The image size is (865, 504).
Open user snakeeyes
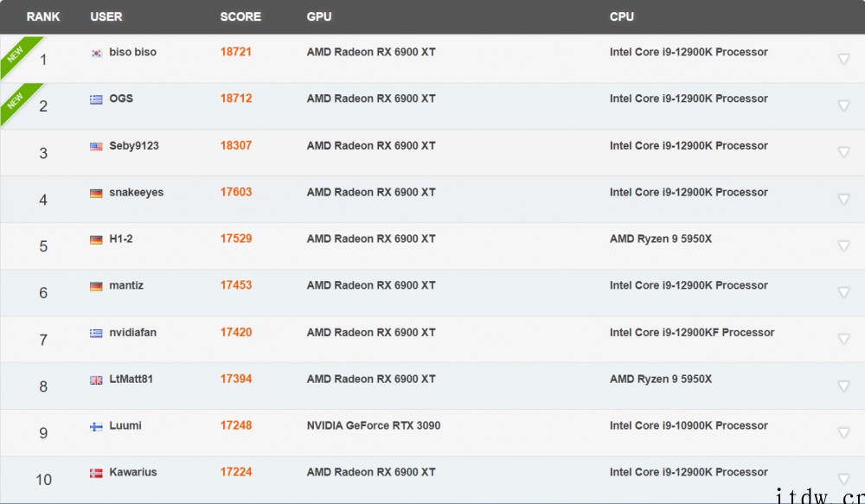coord(137,192)
